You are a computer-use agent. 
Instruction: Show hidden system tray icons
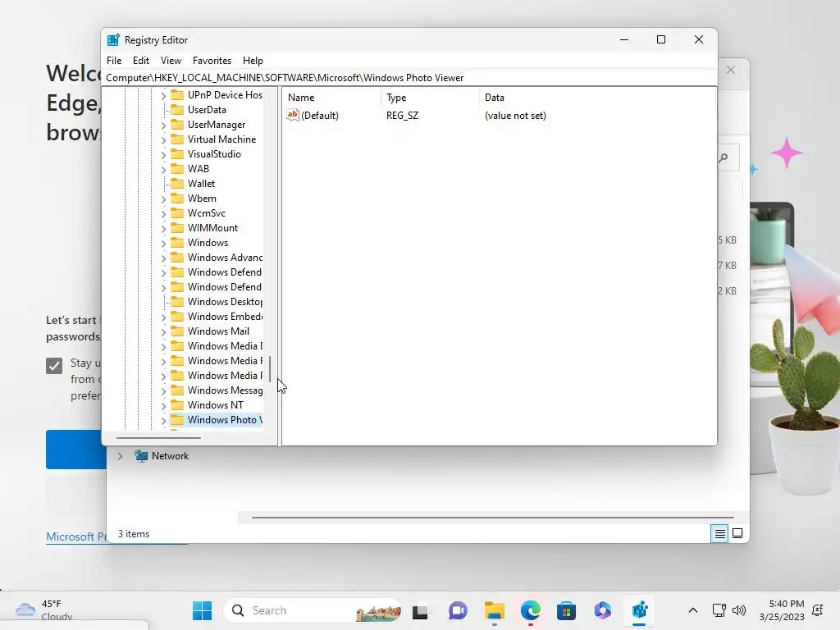coord(692,610)
